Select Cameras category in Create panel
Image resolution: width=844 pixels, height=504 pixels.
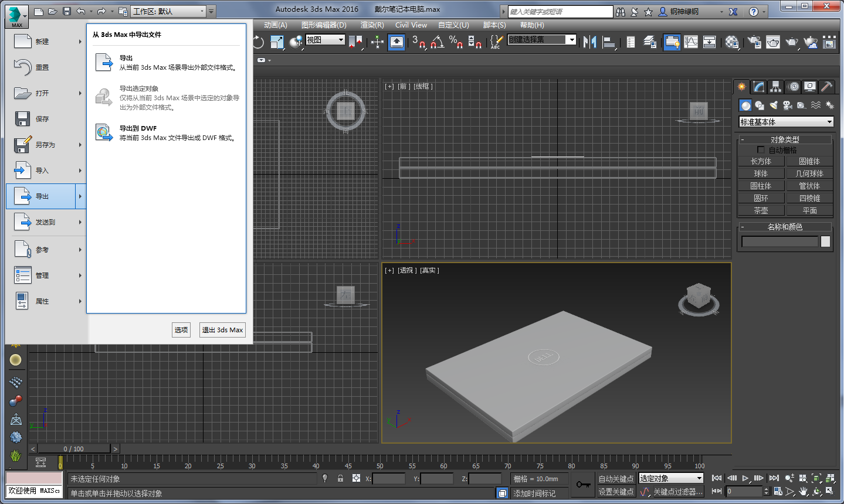pyautogui.click(x=788, y=105)
